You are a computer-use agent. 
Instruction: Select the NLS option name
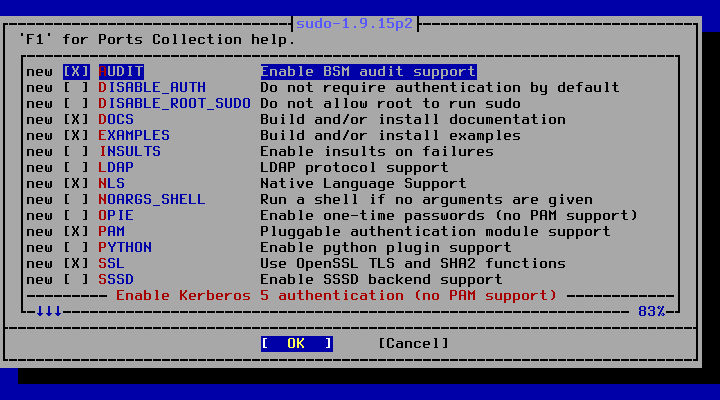pos(112,184)
